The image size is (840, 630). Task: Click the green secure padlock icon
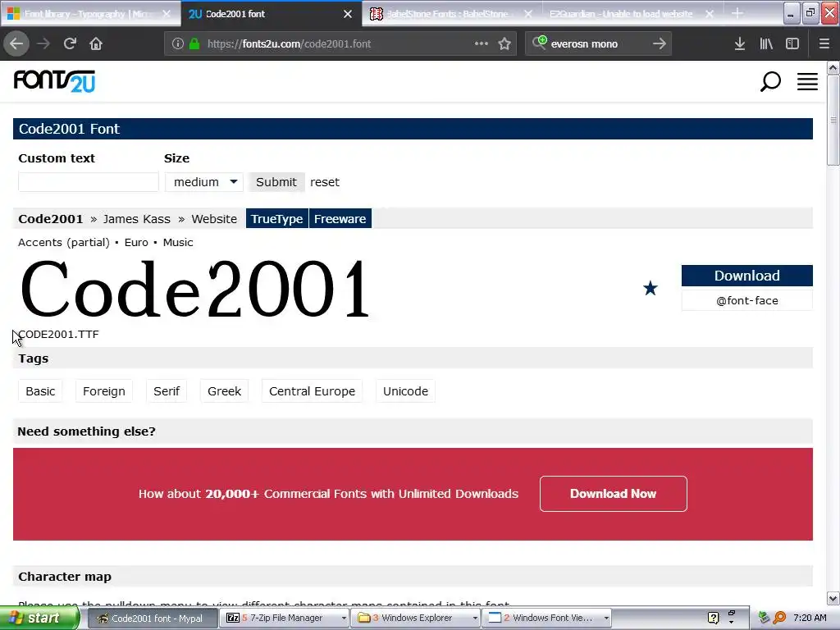click(194, 44)
